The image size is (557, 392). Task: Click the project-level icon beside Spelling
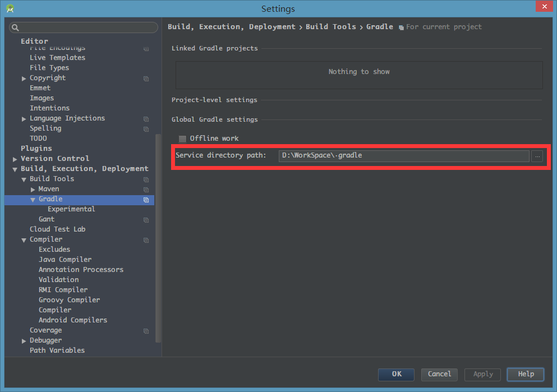click(146, 129)
